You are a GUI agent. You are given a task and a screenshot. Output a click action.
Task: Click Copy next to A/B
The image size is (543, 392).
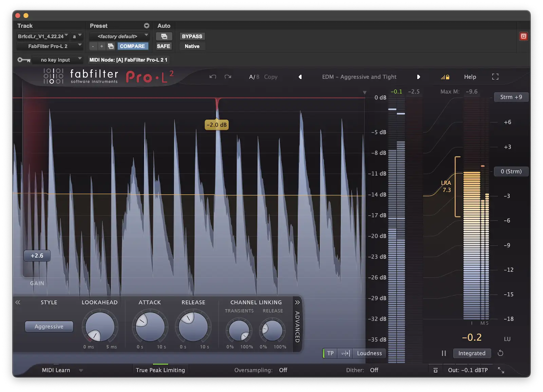[270, 77]
